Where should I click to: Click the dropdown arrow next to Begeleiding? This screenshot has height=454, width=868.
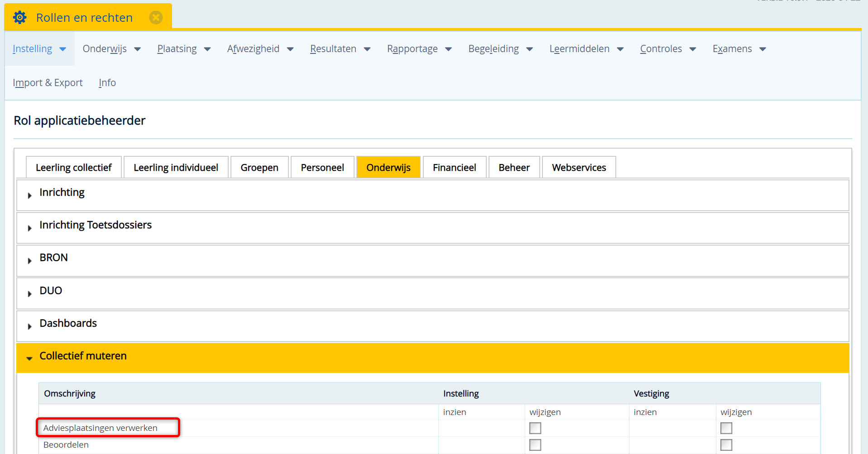pyautogui.click(x=529, y=49)
